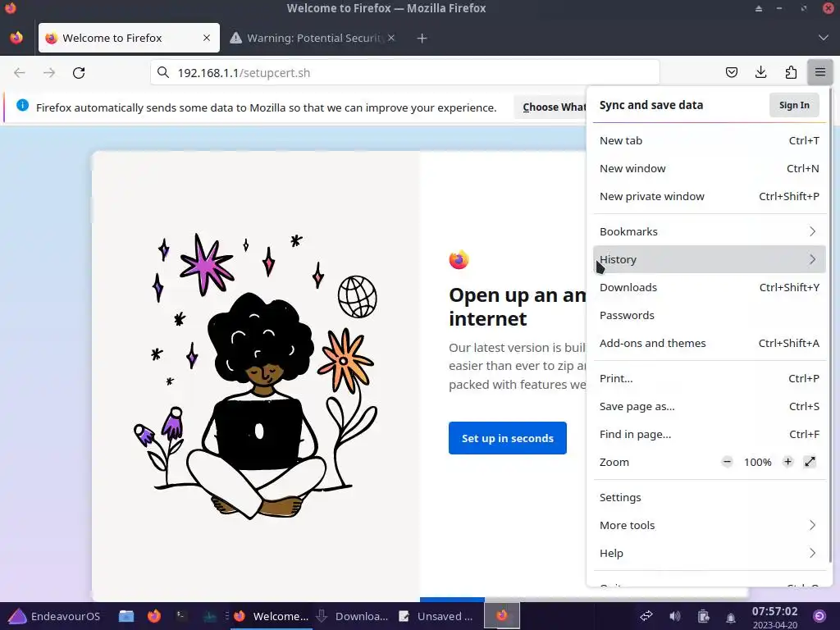Click the Firefox View icon in tab bar
This screenshot has height=630, width=840.
16,38
